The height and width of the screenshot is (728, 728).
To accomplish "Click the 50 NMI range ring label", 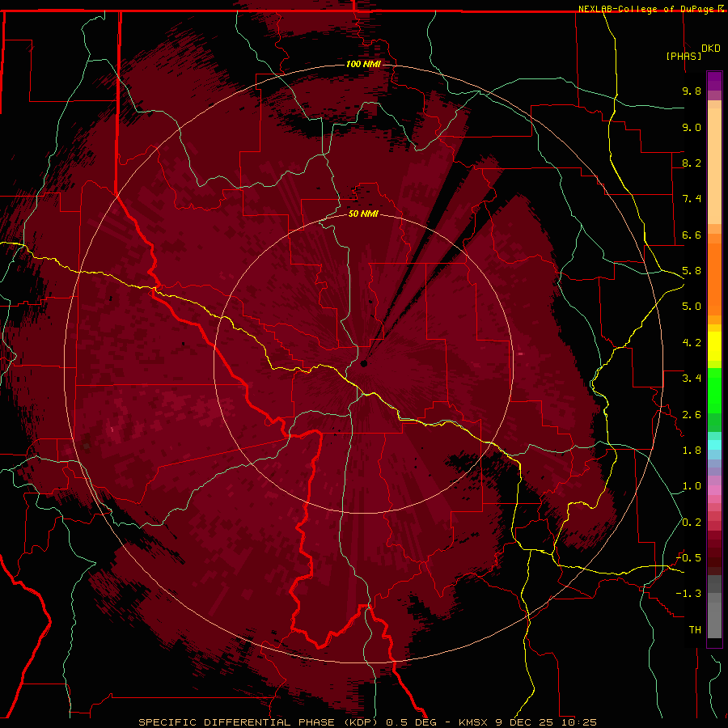I will [x=363, y=214].
